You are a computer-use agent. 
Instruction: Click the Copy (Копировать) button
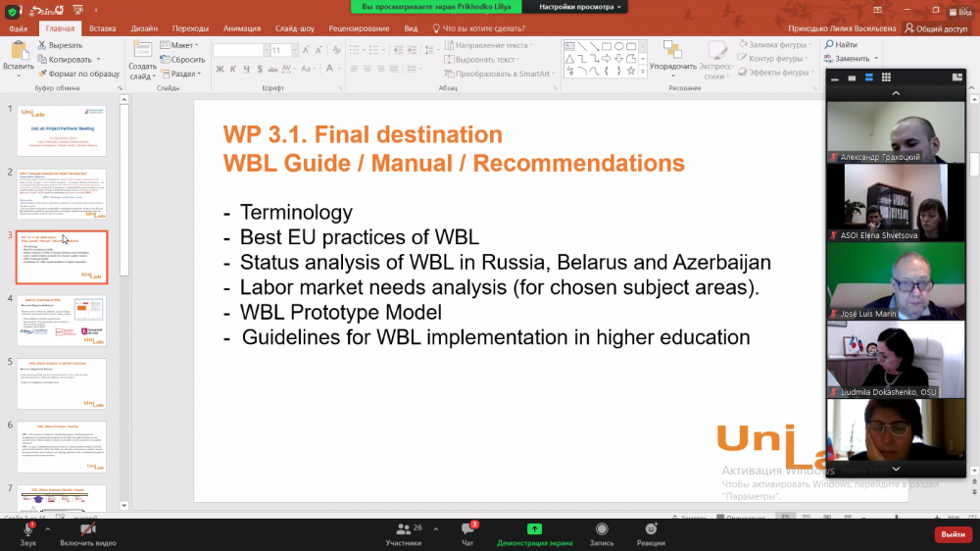click(65, 60)
